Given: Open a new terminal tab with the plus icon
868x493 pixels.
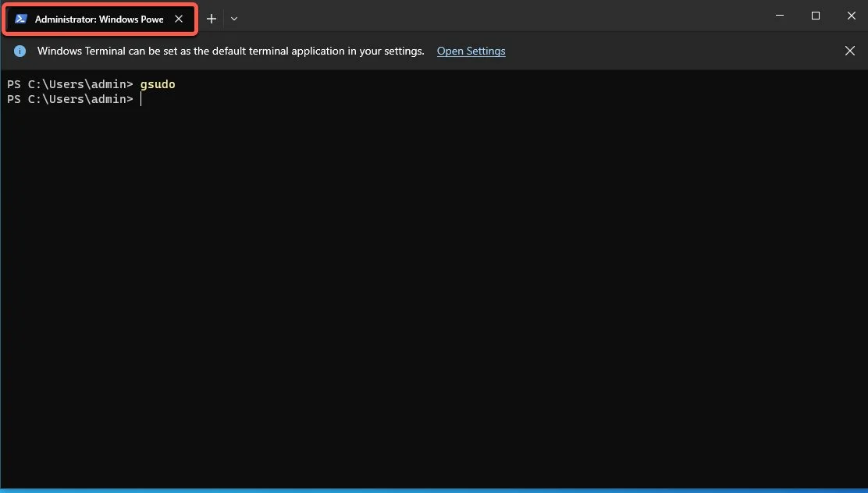Looking at the screenshot, I should coord(211,18).
